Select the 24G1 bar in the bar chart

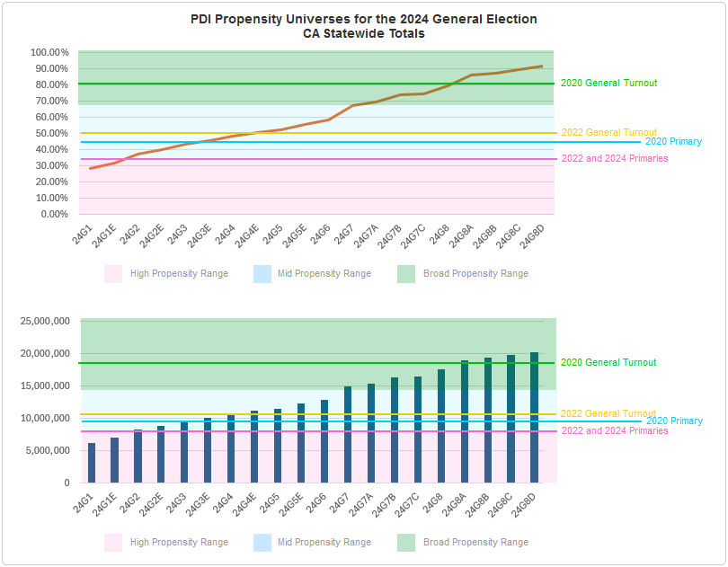tap(92, 463)
